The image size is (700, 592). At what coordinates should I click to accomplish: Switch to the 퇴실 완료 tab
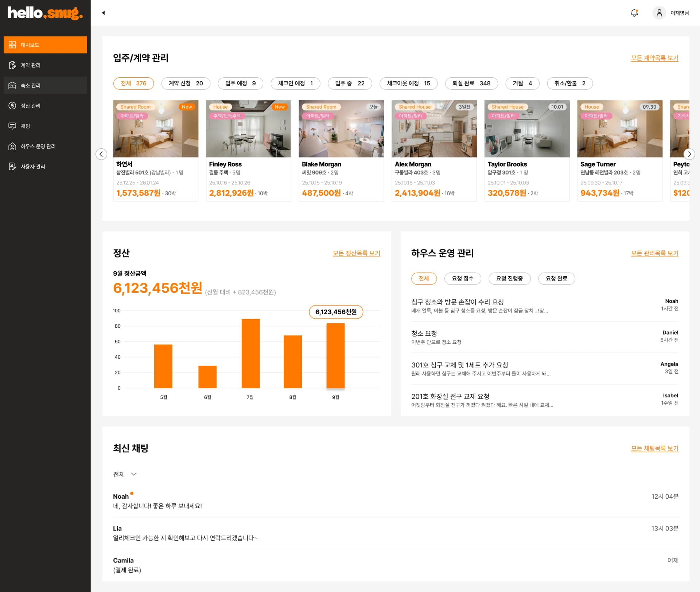[x=471, y=83]
